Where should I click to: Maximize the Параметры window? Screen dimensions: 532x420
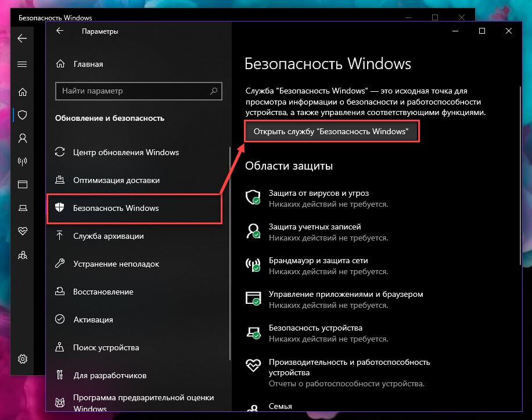click(482, 31)
